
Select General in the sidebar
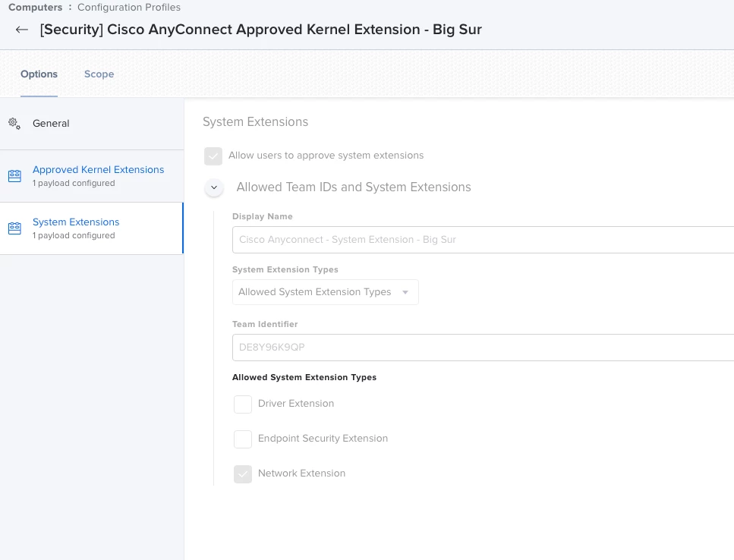coord(92,124)
